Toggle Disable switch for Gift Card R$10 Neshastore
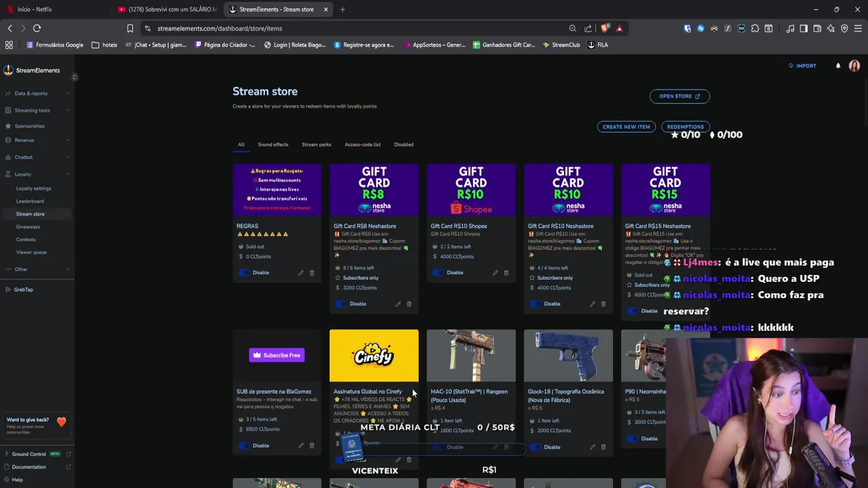The image size is (868, 488). click(x=536, y=304)
